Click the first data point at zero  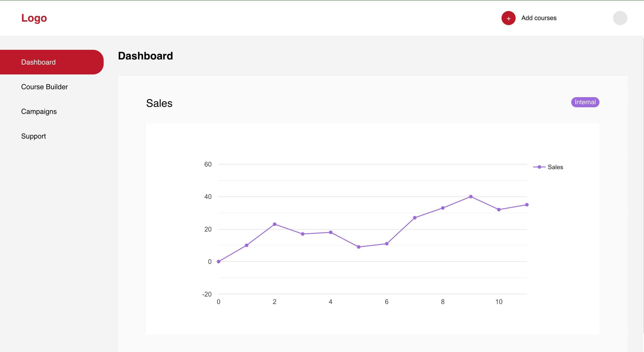pos(219,262)
